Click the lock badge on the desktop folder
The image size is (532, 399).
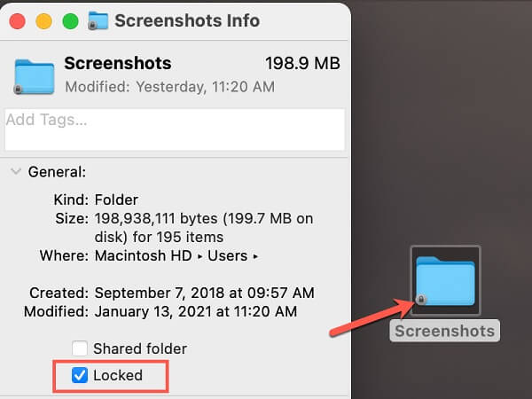click(x=422, y=301)
